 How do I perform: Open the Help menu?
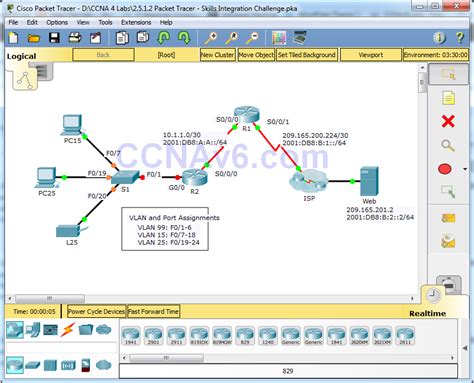(166, 22)
